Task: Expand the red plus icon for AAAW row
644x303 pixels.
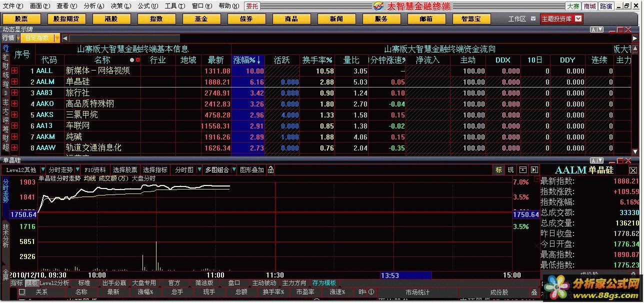Action: point(14,148)
